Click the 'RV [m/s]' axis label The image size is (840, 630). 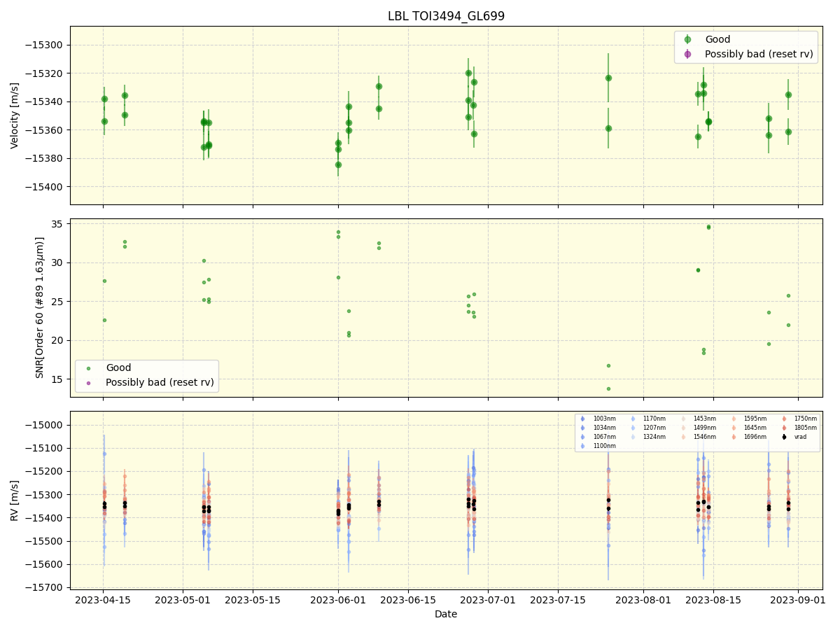15,500
